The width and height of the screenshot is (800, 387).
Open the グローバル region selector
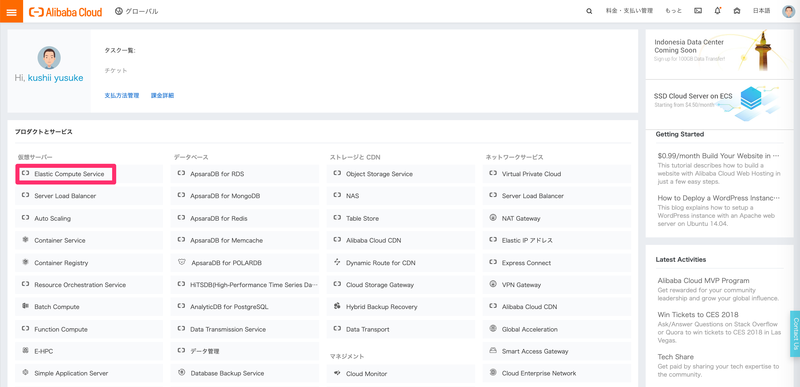[137, 11]
